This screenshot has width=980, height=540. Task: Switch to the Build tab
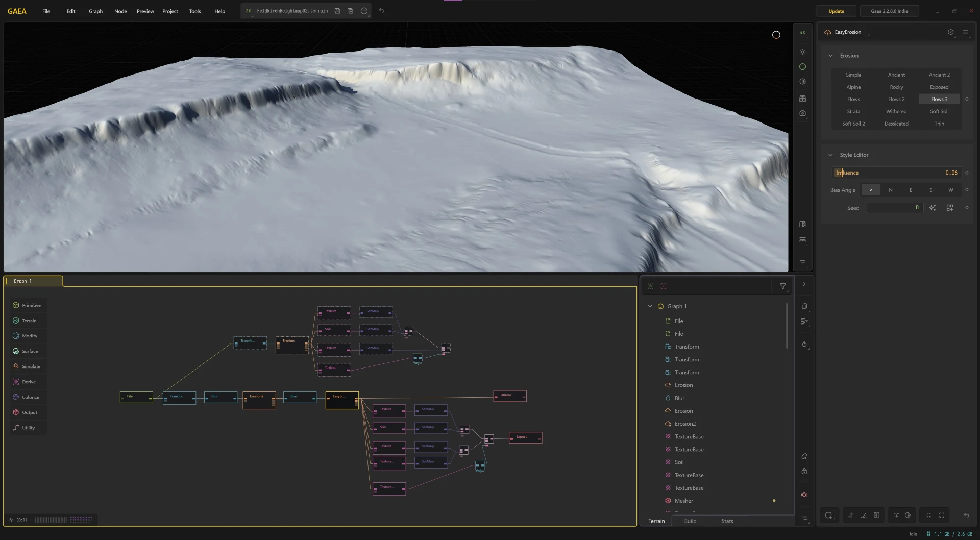690,521
